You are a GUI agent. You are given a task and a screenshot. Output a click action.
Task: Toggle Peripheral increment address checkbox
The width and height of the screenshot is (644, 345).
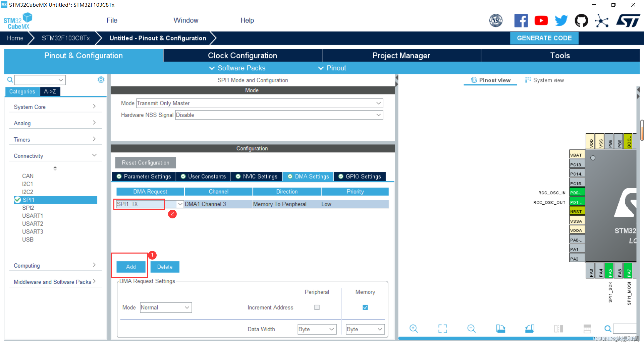tap(317, 307)
